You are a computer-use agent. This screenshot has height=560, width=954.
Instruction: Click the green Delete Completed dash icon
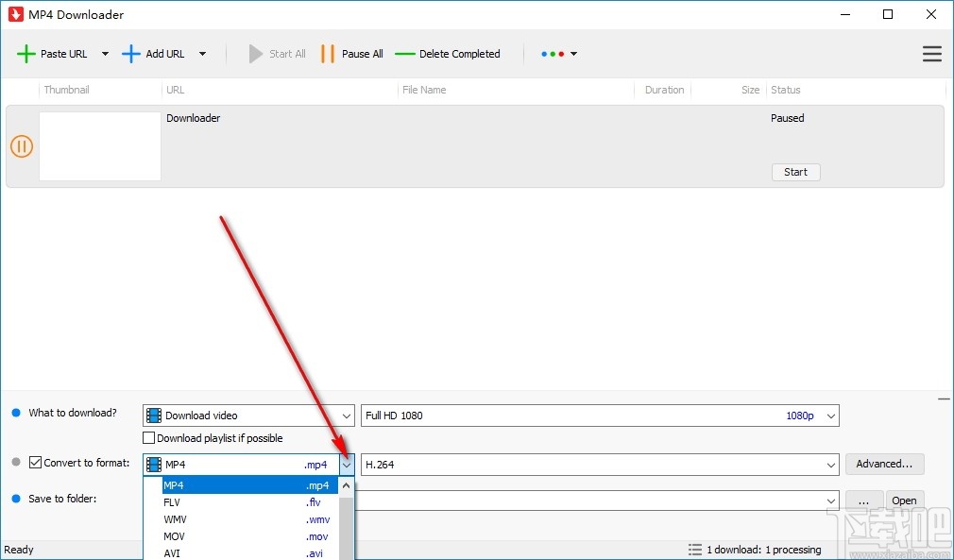(404, 54)
